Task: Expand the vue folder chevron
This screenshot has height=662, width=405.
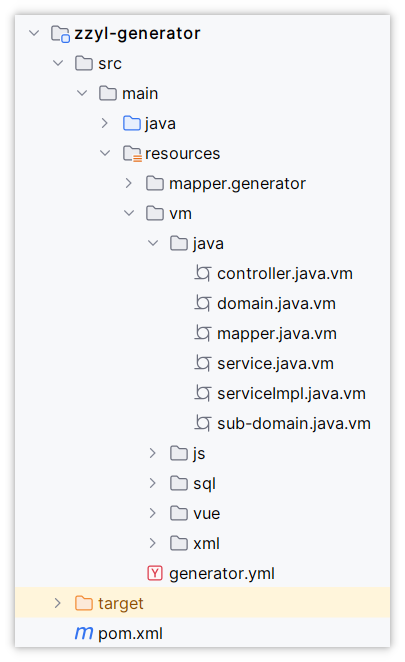Action: [152, 513]
